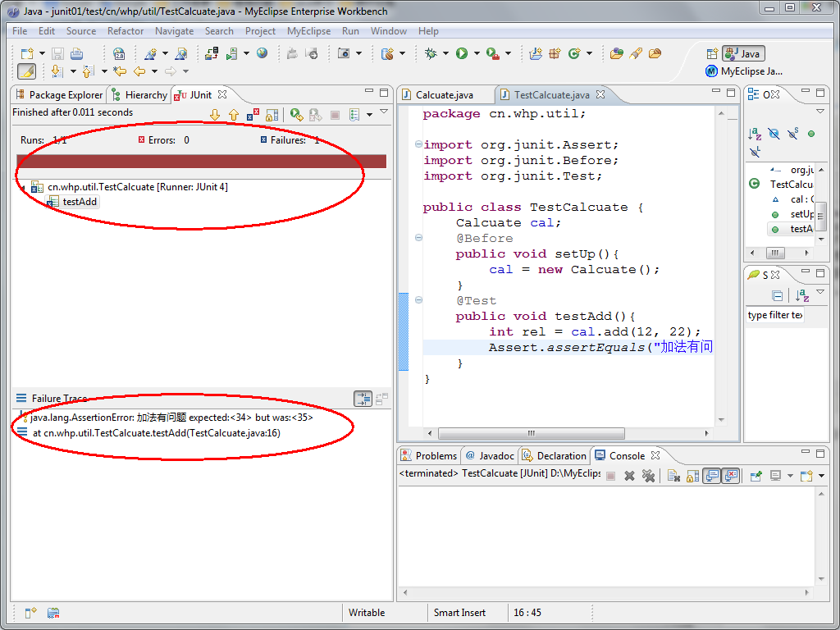Open the Run button dropdown arrow

477,53
